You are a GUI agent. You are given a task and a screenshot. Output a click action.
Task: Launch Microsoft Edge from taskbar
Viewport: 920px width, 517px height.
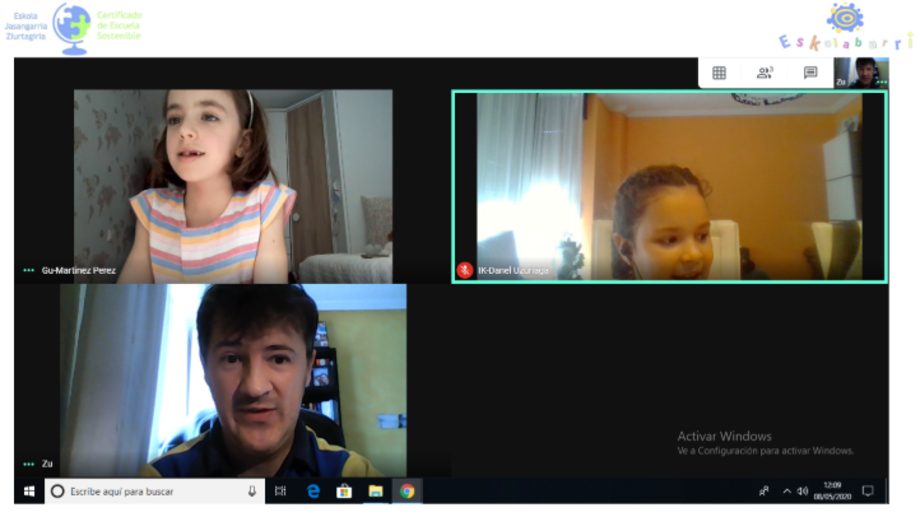[312, 491]
